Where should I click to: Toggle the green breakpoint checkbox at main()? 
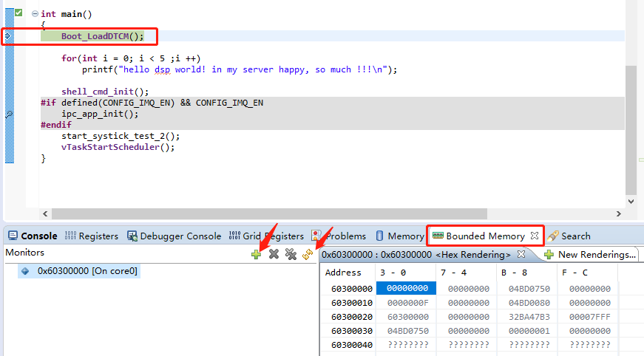tap(18, 13)
